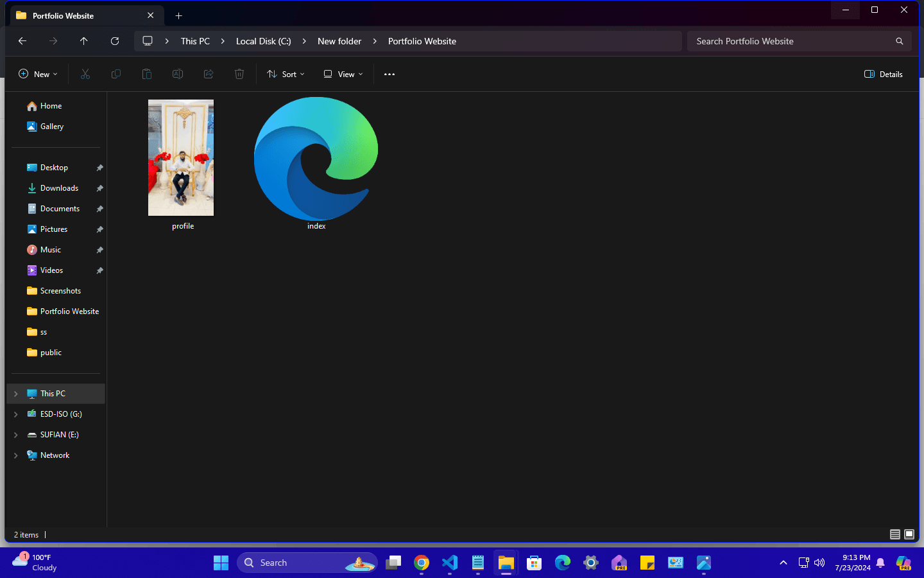
Task: Click the Paste clipboard icon
Action: coord(147,74)
